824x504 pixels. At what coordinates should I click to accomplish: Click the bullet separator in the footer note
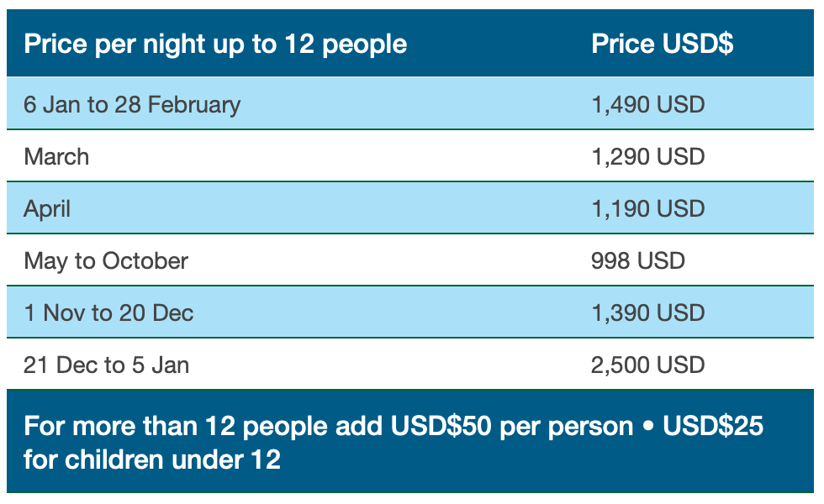(x=647, y=427)
